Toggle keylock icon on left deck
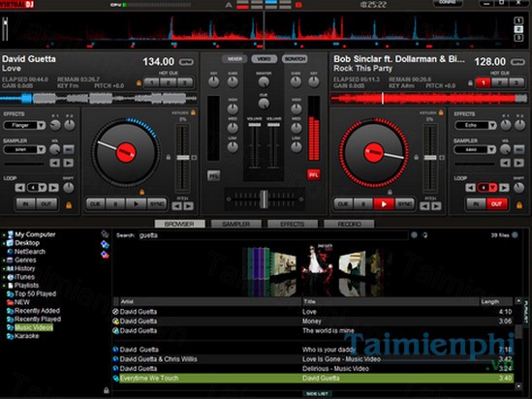532x399 pixels. point(193,112)
